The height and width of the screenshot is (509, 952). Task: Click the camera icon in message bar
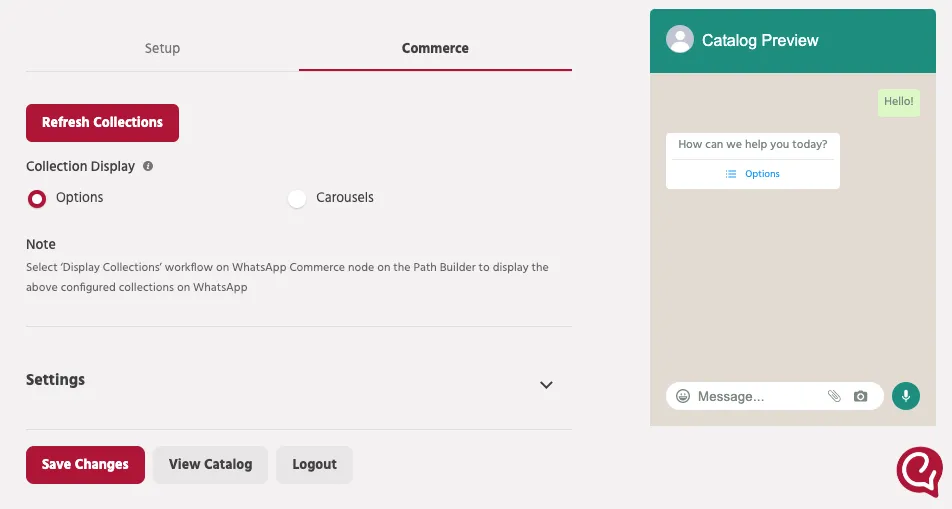point(860,396)
